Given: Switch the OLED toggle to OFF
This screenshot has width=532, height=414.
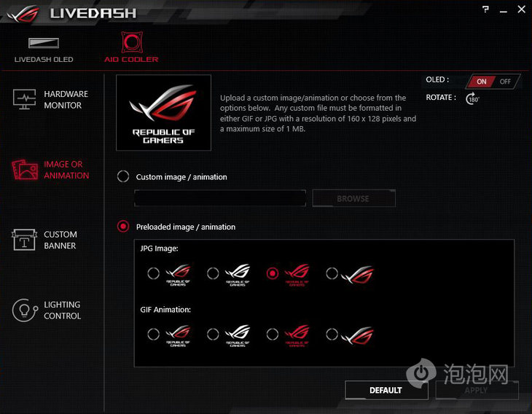Looking at the screenshot, I should [505, 82].
